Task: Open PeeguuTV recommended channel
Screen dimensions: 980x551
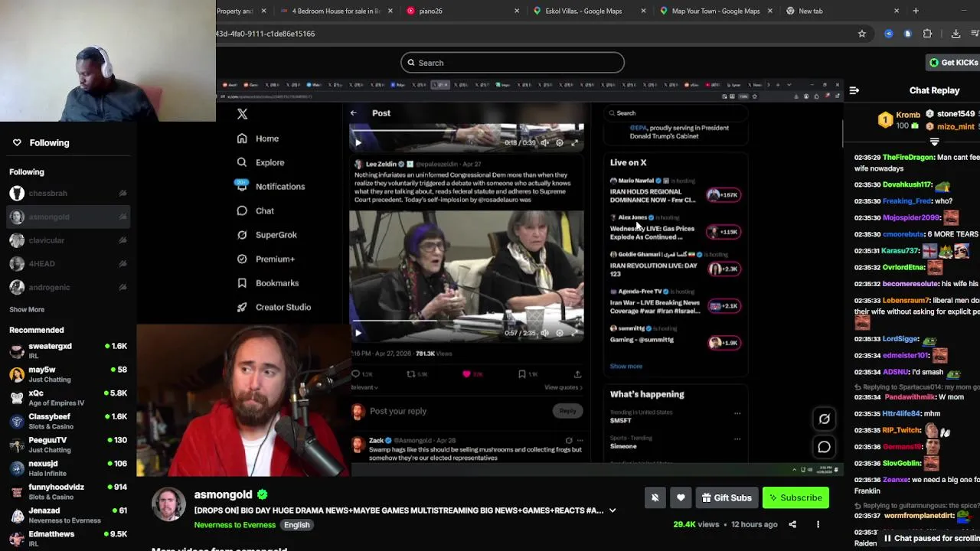Action: point(68,445)
